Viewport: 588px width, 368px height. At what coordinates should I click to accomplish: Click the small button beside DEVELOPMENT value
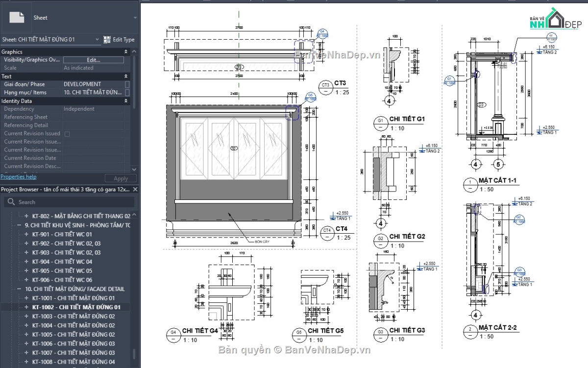[127, 84]
